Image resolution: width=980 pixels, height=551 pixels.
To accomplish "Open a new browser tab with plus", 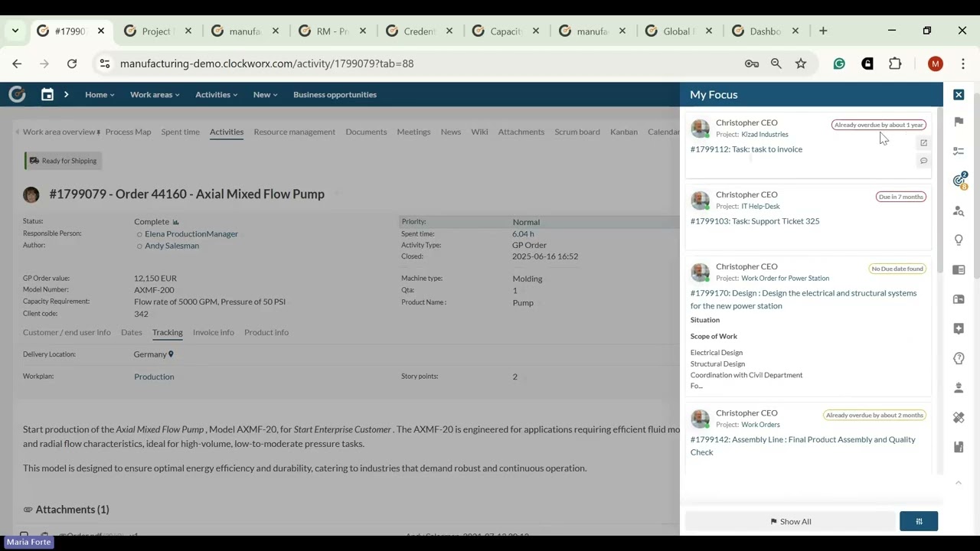I will pyautogui.click(x=823, y=31).
